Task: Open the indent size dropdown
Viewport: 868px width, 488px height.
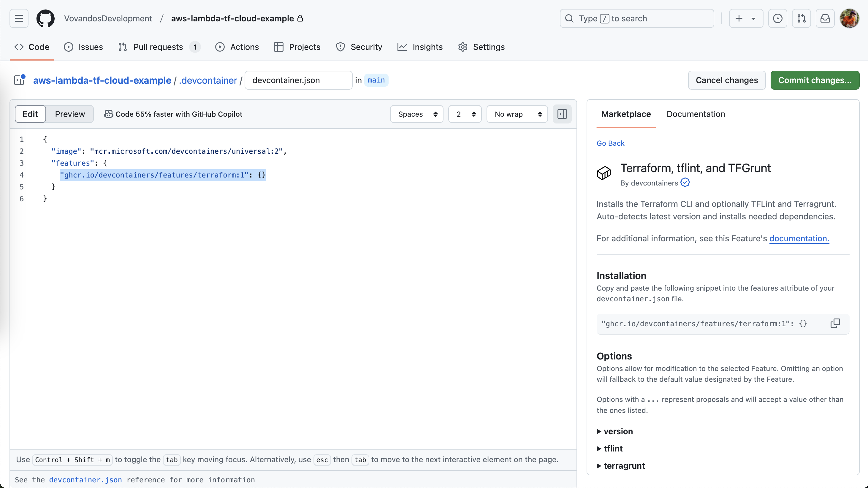Action: point(465,114)
